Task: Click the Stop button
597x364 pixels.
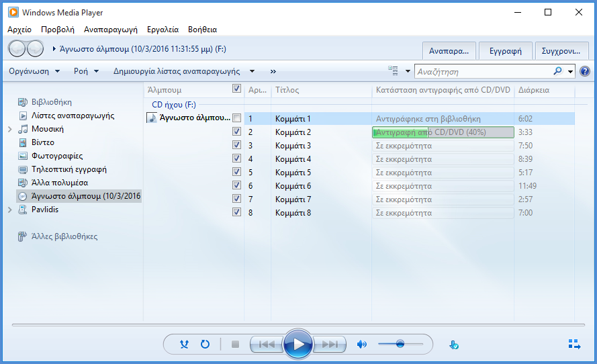Action: pos(235,345)
